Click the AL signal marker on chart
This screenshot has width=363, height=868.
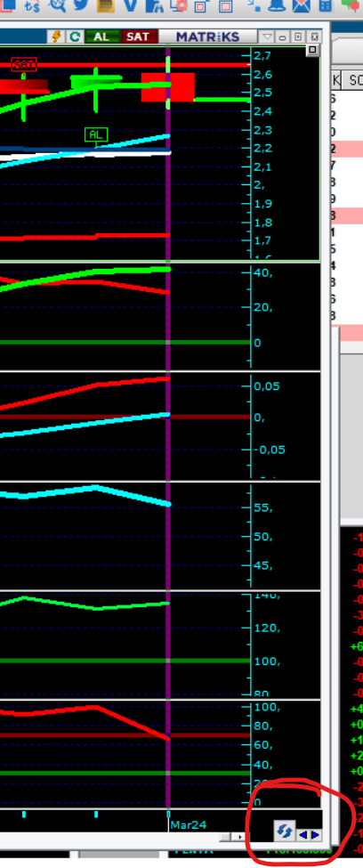coord(96,134)
